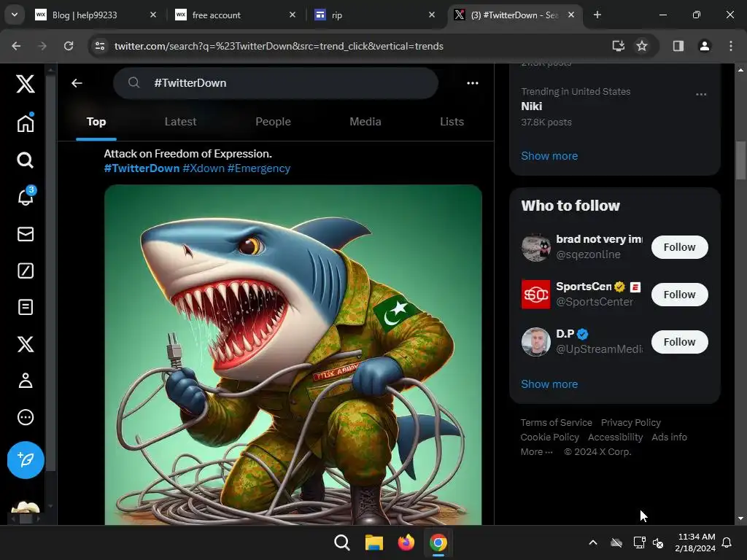Open Grok slash icon in sidebar

point(26,271)
